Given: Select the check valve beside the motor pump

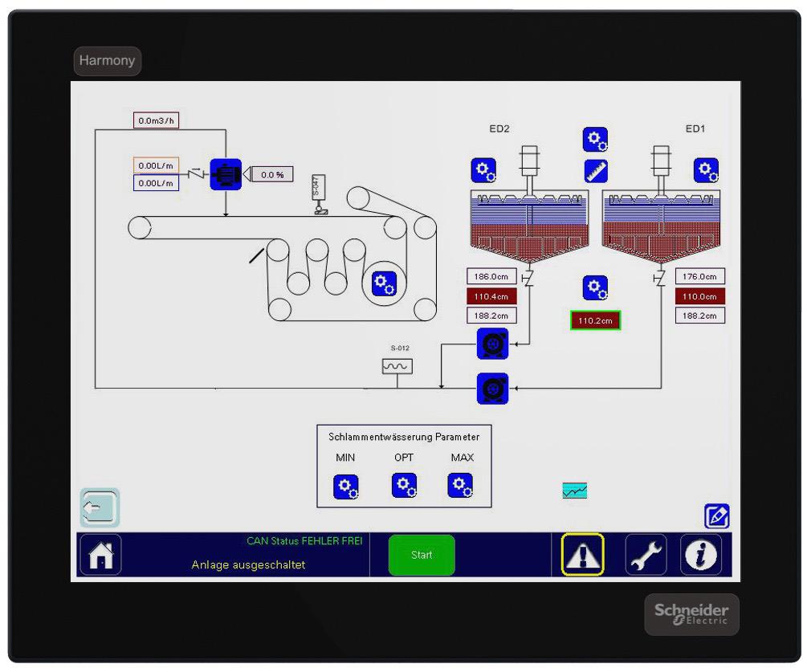Looking at the screenshot, I should (196, 173).
